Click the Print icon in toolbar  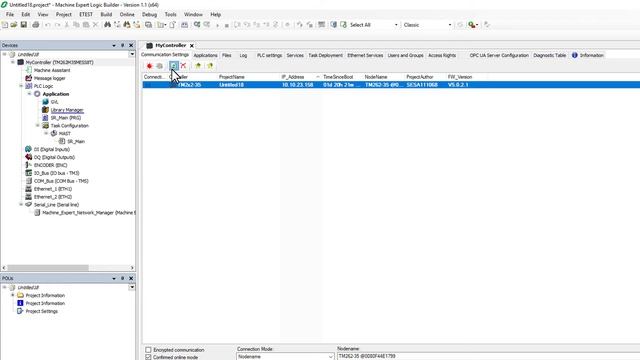coord(36,25)
